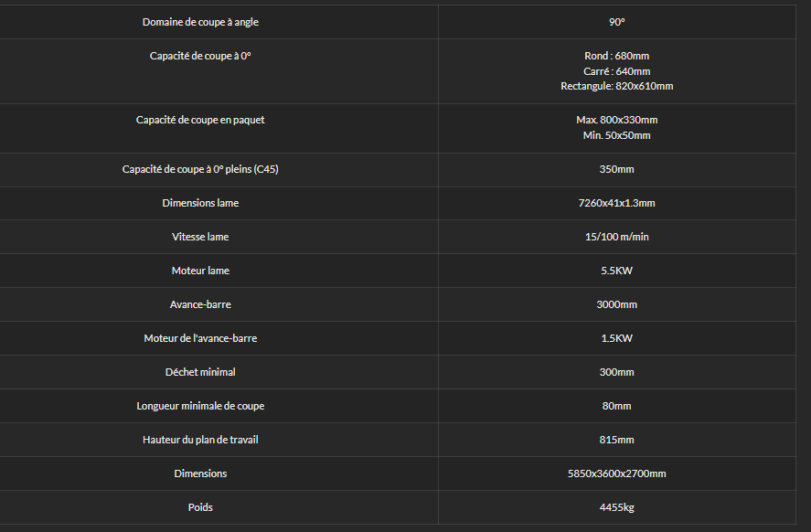Viewport: 811px width, 532px height.
Task: Click 'Capacité de coupe à 0°' label
Action: (x=200, y=56)
